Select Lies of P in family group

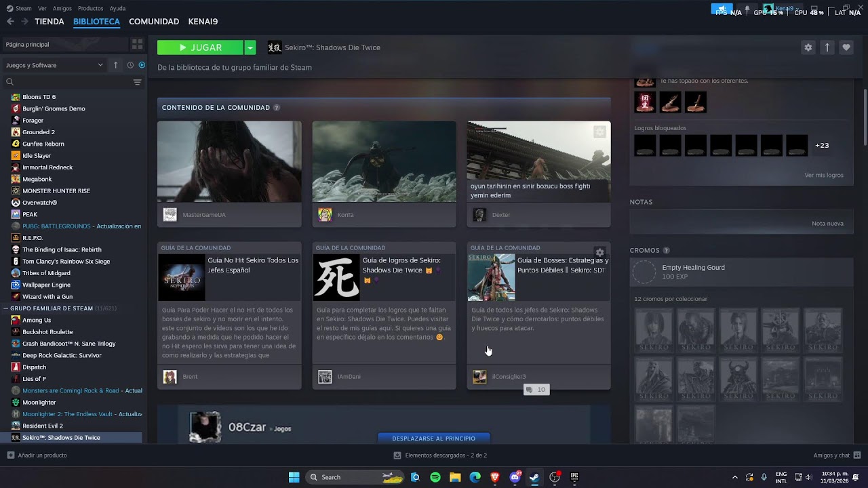pyautogui.click(x=34, y=379)
